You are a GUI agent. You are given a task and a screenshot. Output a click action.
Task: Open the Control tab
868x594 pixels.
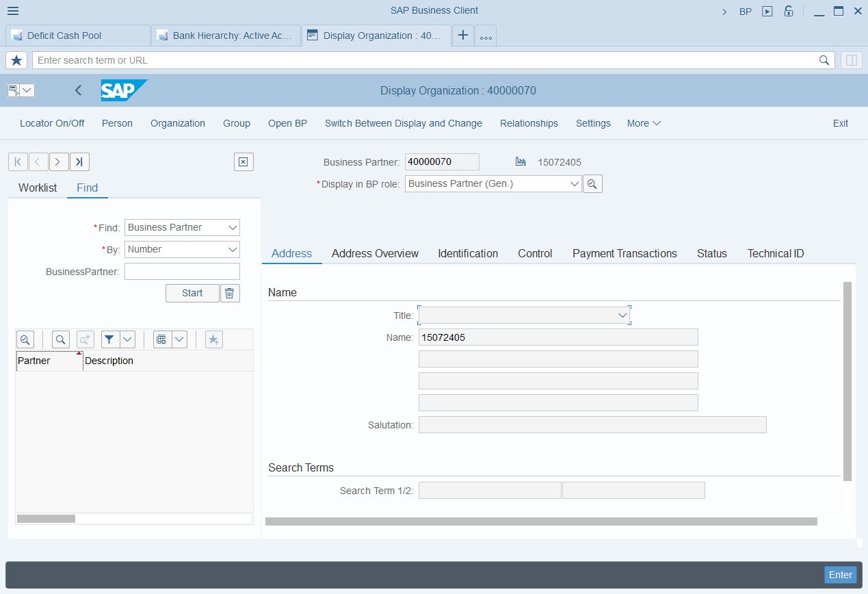click(x=535, y=253)
